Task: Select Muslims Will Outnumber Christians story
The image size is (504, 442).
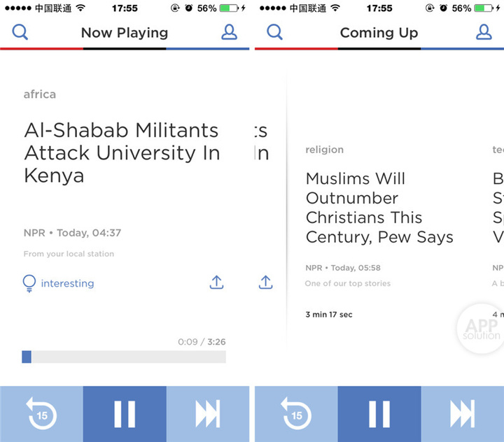Action: pyautogui.click(x=379, y=208)
